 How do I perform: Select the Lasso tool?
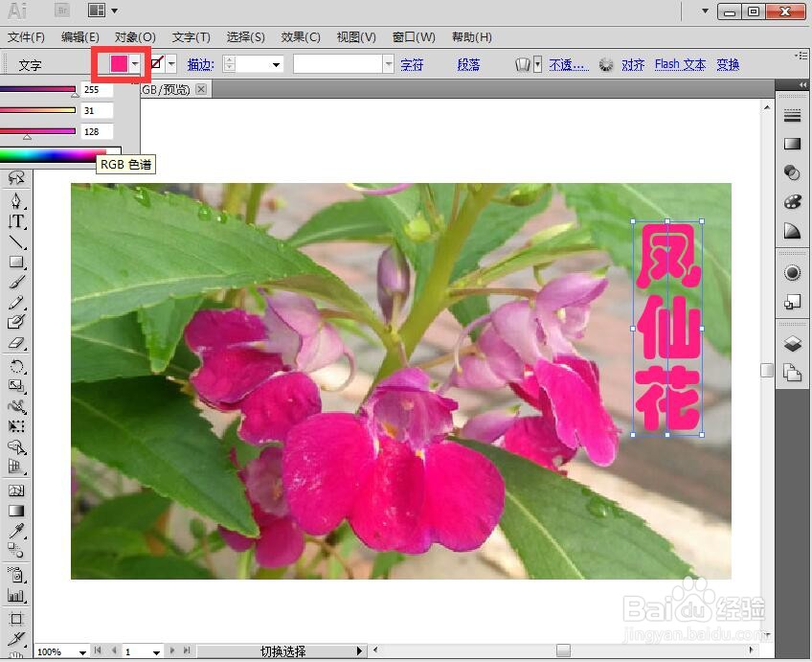[16, 178]
